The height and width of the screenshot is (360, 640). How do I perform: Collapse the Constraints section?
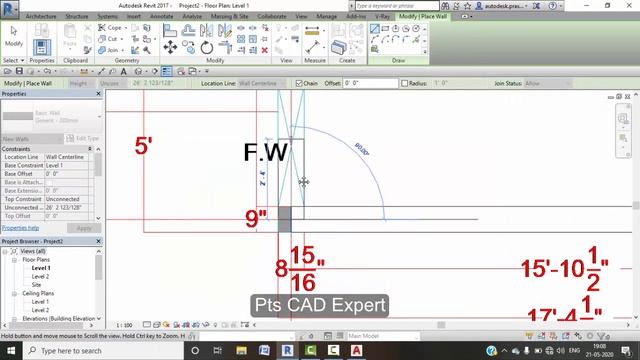90,149
